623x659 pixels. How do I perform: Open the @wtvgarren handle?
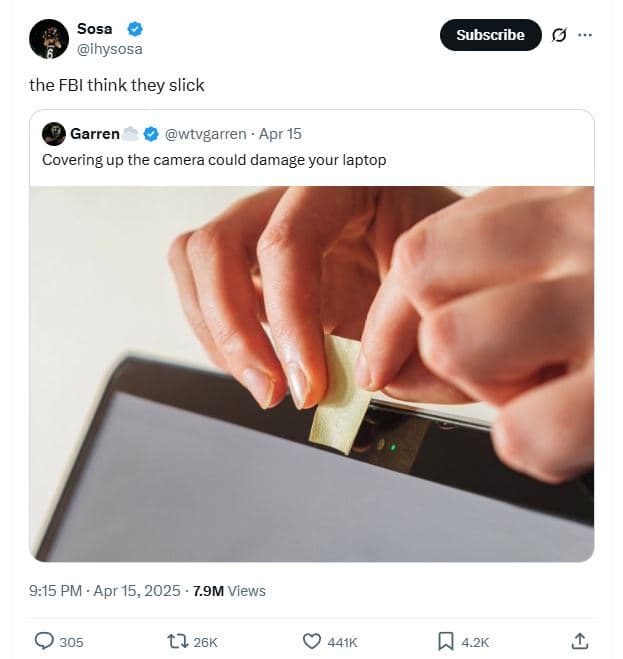[207, 134]
